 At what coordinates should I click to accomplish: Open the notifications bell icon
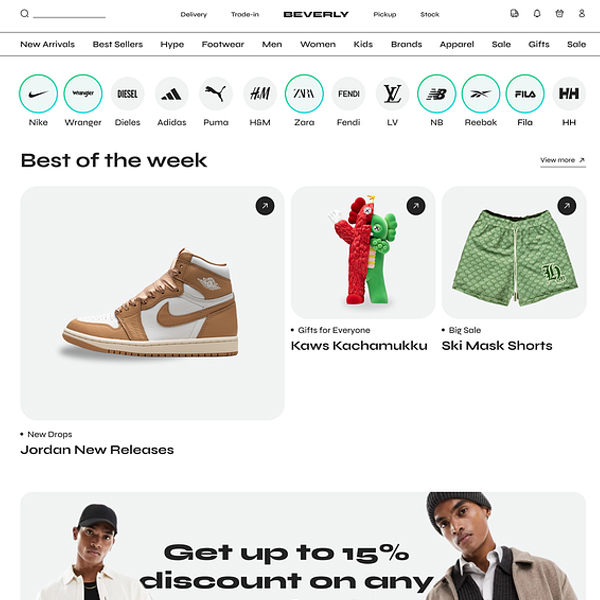pos(537,14)
